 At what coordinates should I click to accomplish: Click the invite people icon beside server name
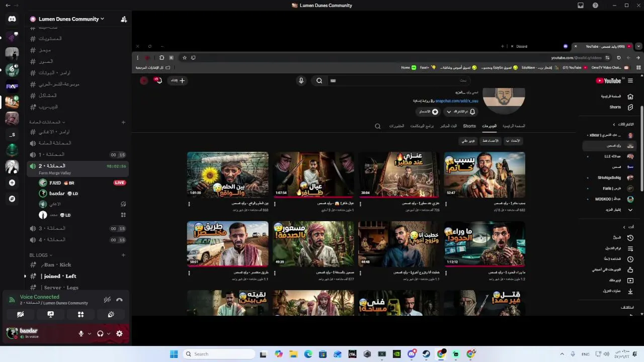(x=124, y=19)
